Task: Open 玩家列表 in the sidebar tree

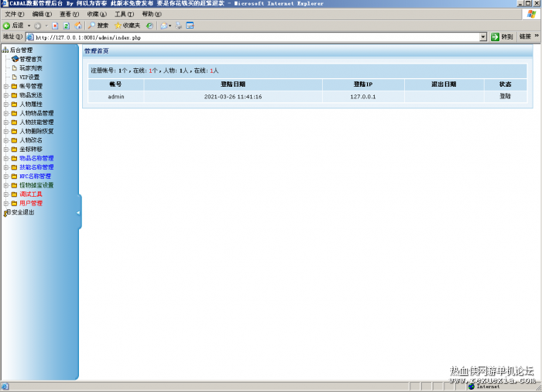Action: (31, 68)
